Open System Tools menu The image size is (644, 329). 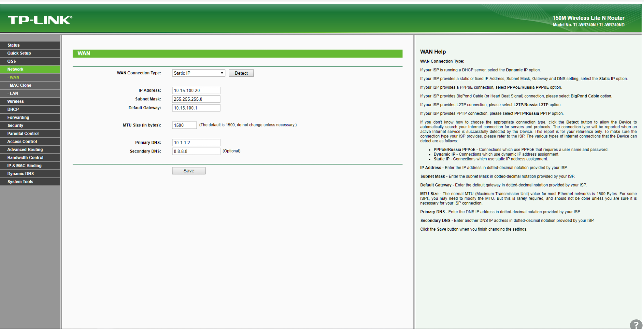coord(30,182)
